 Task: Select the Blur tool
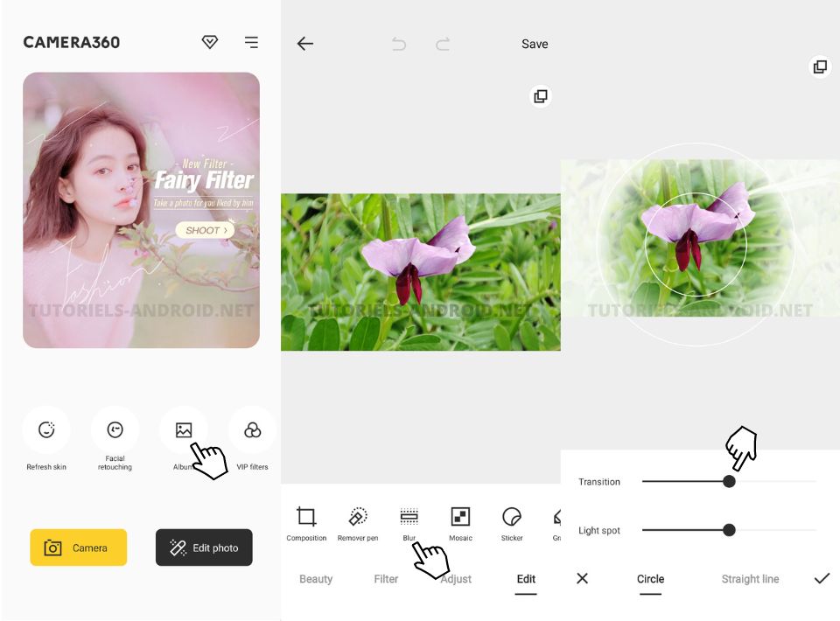pyautogui.click(x=409, y=523)
